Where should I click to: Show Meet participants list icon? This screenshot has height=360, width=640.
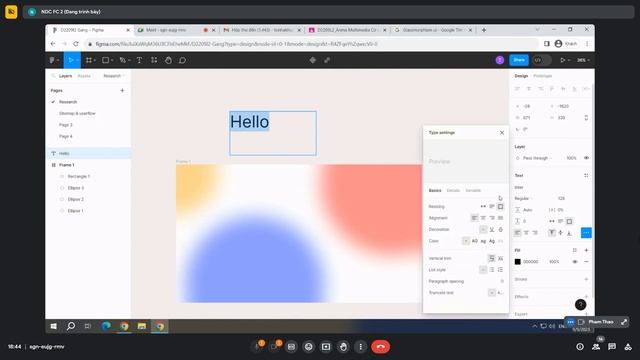tap(596, 347)
